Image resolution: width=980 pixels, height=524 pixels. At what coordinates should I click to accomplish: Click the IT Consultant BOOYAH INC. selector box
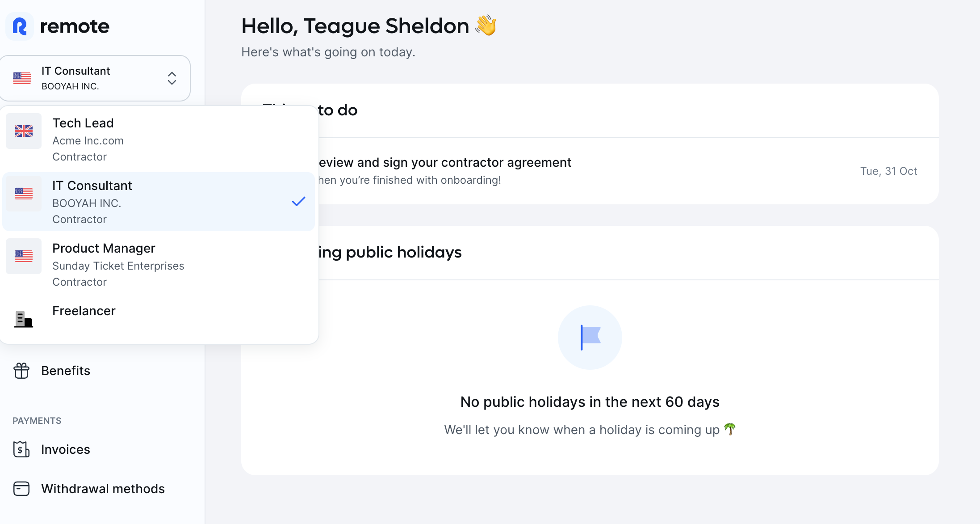(x=95, y=78)
